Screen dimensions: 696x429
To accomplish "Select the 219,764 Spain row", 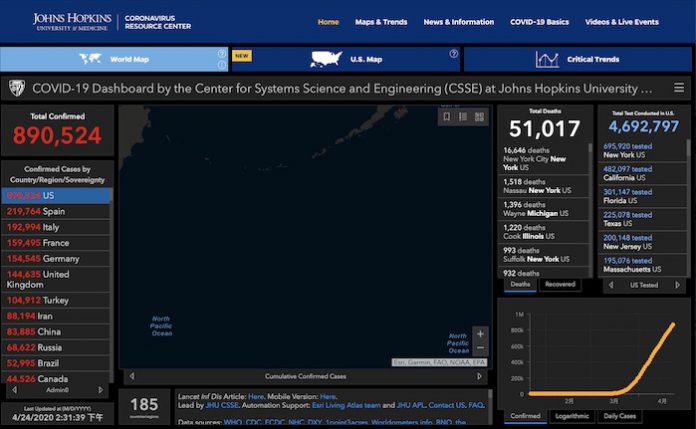I will point(56,211).
